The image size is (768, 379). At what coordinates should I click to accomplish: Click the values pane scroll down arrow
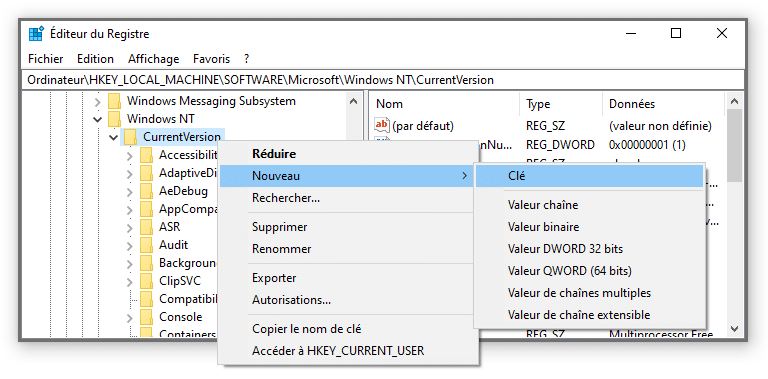[734, 329]
